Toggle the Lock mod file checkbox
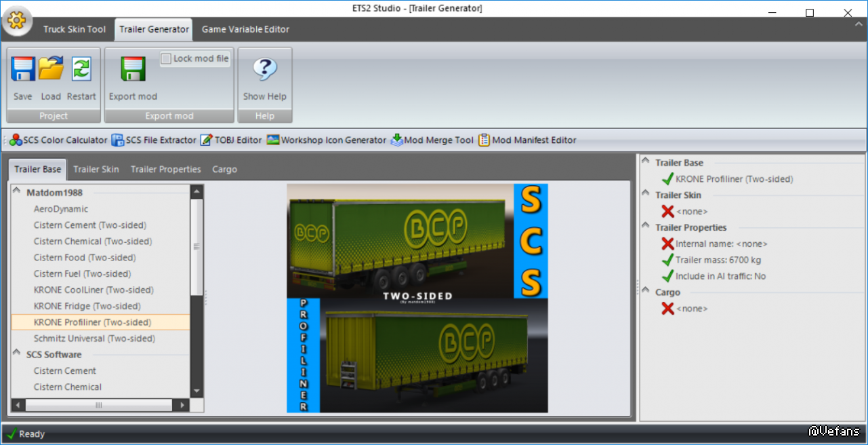Image resolution: width=868 pixels, height=445 pixels. click(x=166, y=59)
